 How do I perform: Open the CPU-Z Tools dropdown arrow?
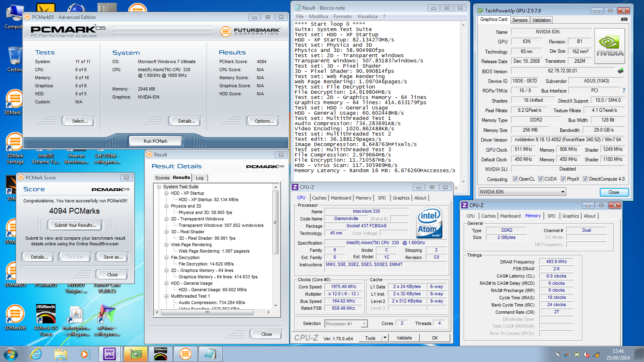(x=385, y=338)
